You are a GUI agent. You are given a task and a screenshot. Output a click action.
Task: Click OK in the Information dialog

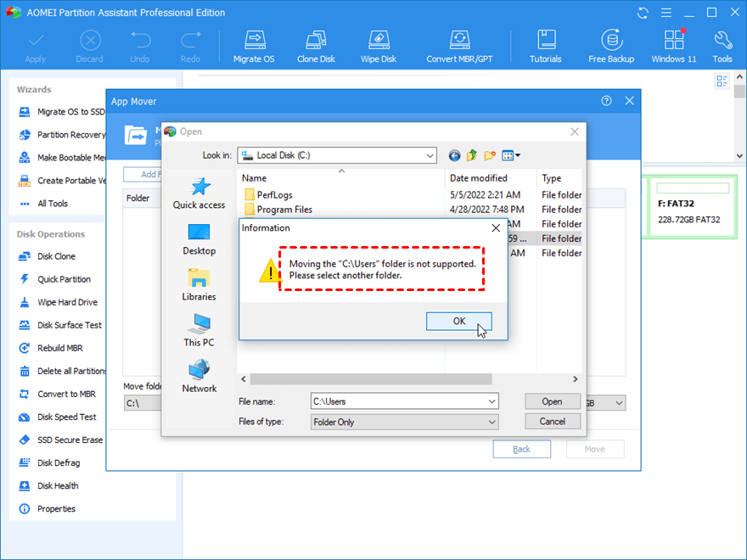coord(458,321)
